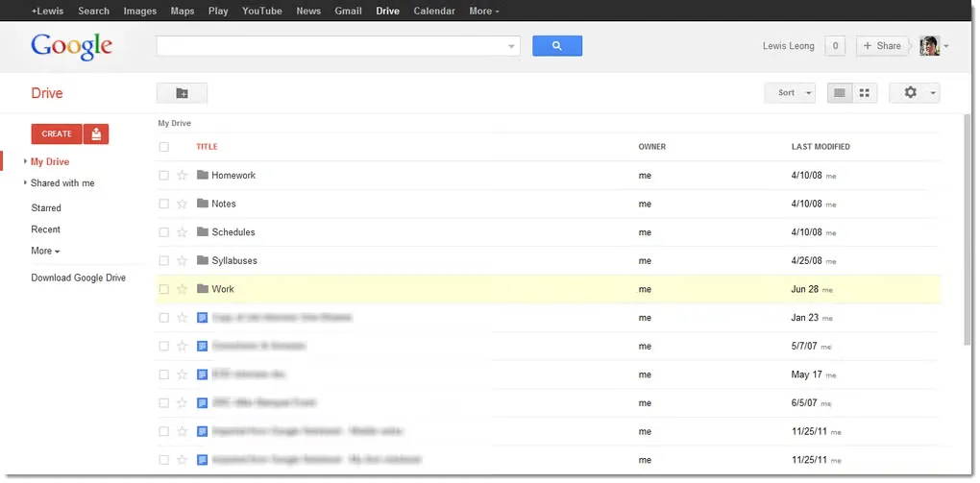Screen dimensions: 980x483
Task: Click the red CREATE button
Action: coord(57,133)
